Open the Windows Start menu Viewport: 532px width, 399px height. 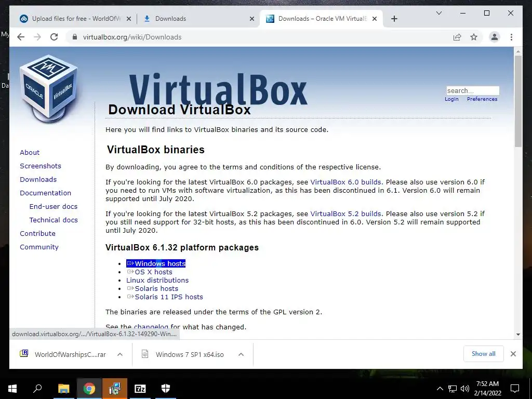(12, 389)
